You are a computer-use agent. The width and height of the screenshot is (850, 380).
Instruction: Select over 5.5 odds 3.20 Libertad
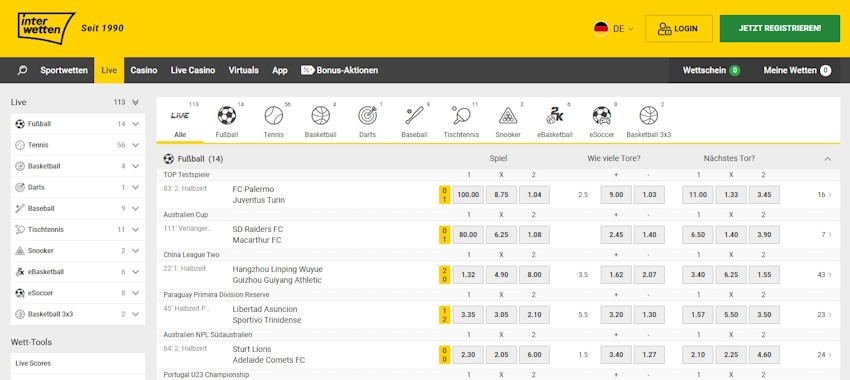click(616, 315)
